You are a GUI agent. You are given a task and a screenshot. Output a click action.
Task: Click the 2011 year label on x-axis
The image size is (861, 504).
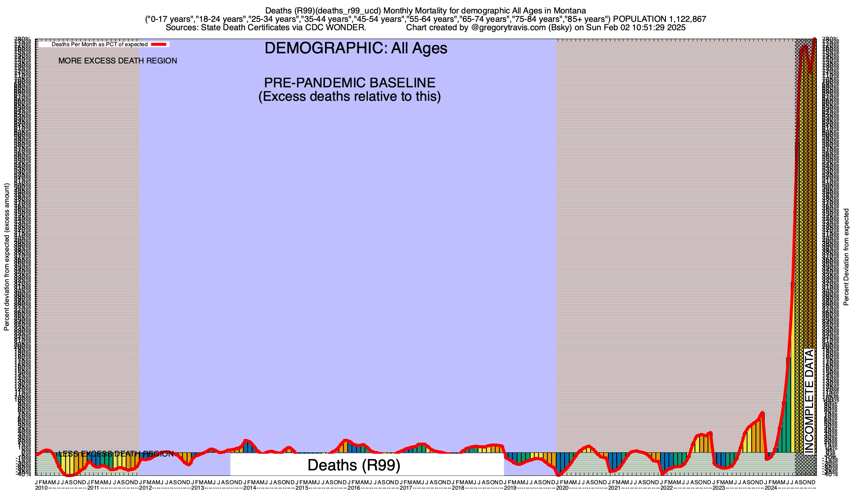click(93, 488)
